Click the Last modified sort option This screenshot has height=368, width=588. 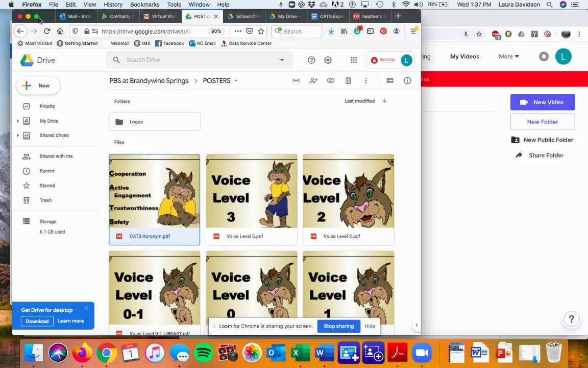tap(360, 101)
